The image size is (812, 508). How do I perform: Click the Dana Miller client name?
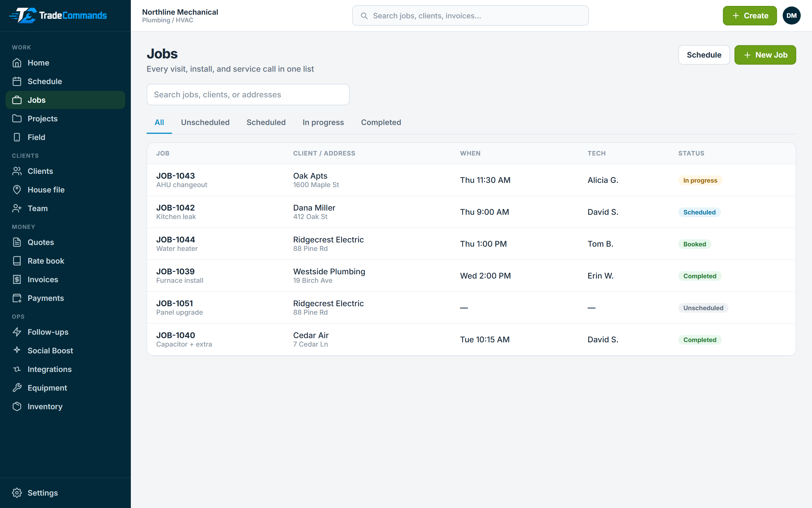pyautogui.click(x=314, y=208)
